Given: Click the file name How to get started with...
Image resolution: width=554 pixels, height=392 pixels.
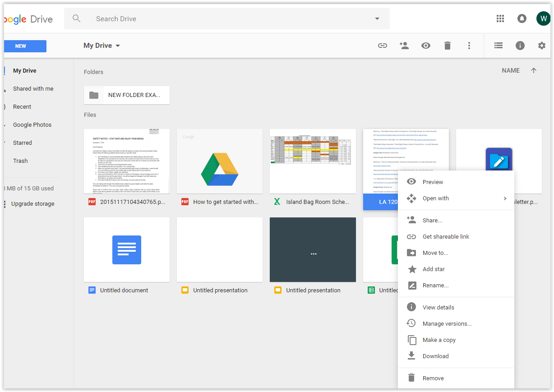Looking at the screenshot, I should 226,202.
